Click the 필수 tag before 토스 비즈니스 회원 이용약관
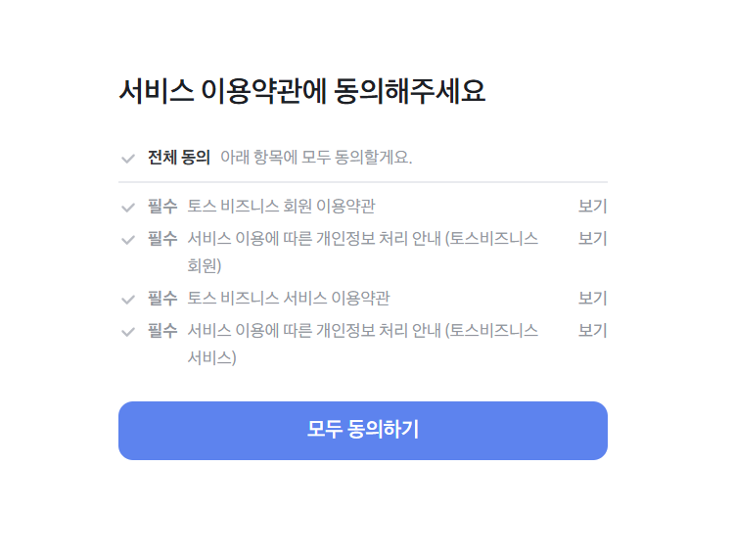Viewport: 734px width, 560px height. (x=162, y=206)
